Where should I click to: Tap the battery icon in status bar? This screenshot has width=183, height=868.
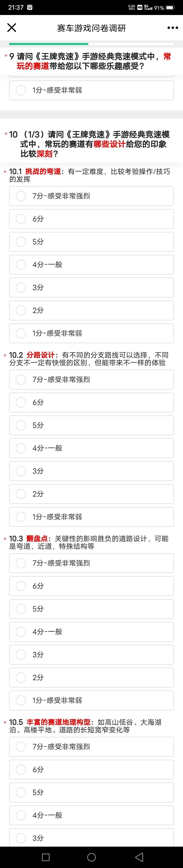[170, 7]
